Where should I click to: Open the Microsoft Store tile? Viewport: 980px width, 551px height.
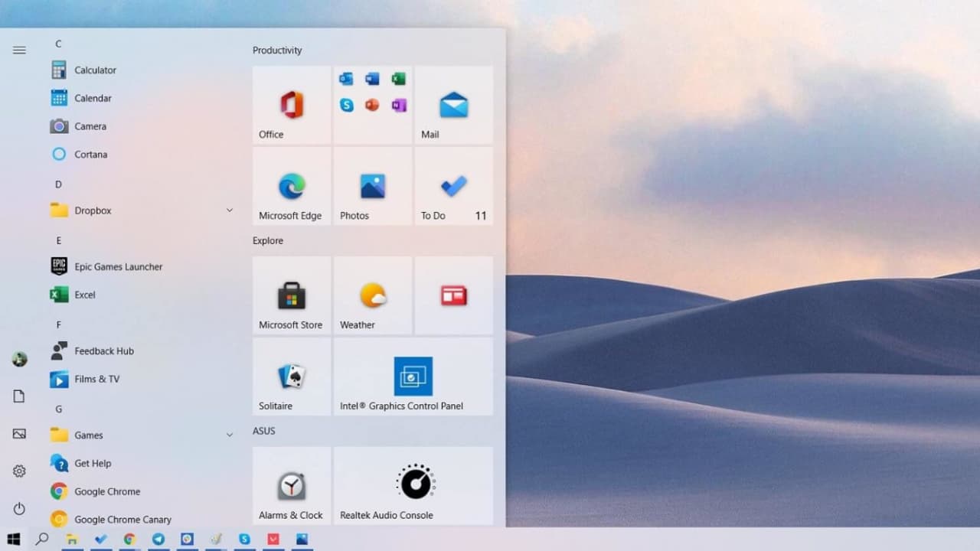click(292, 295)
